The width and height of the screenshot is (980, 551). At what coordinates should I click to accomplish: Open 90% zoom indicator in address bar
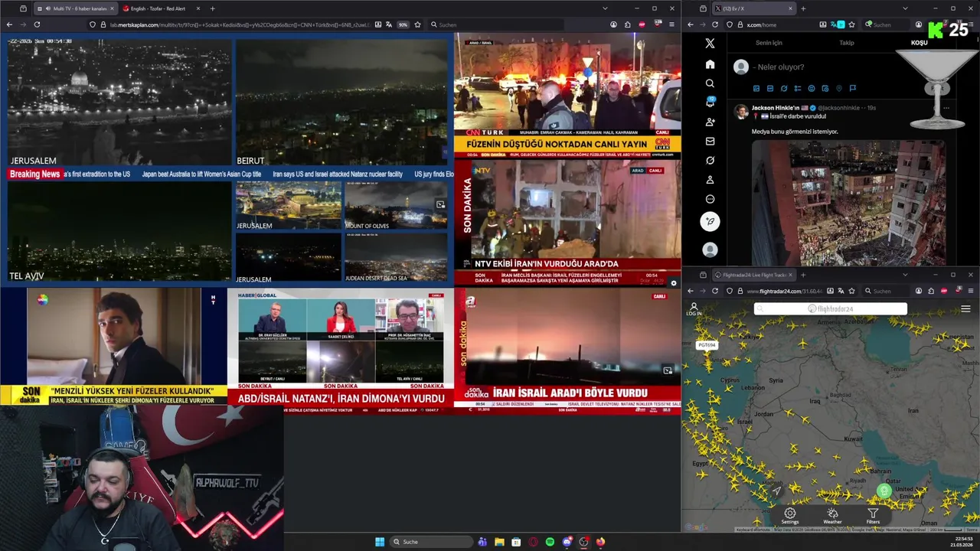pyautogui.click(x=403, y=24)
